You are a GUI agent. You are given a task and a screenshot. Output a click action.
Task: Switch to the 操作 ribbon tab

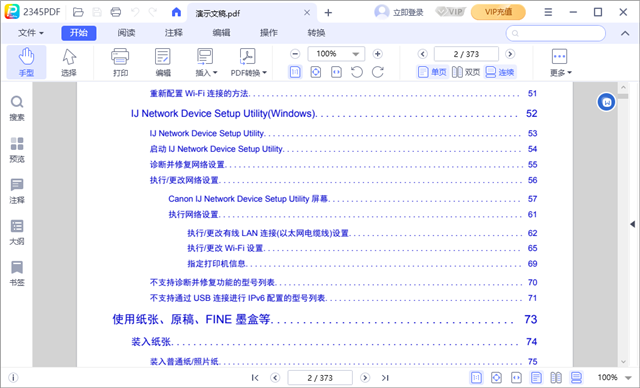(269, 33)
